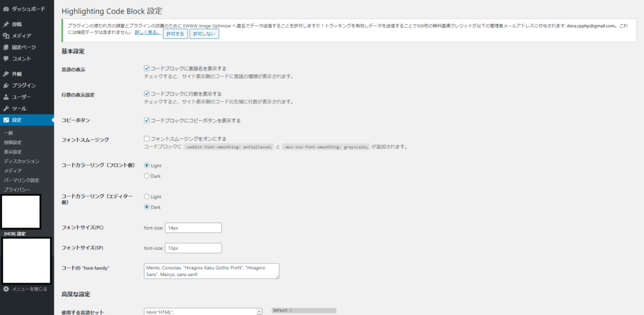Click the Appearance (外観) brush icon
This screenshot has width=644, height=315.
[x=6, y=74]
